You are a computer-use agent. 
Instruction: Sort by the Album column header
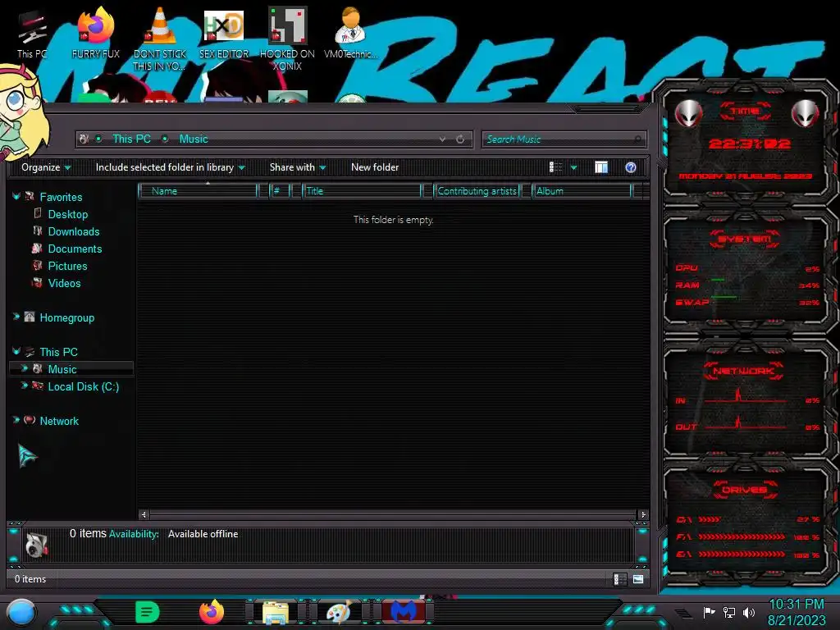click(x=582, y=191)
